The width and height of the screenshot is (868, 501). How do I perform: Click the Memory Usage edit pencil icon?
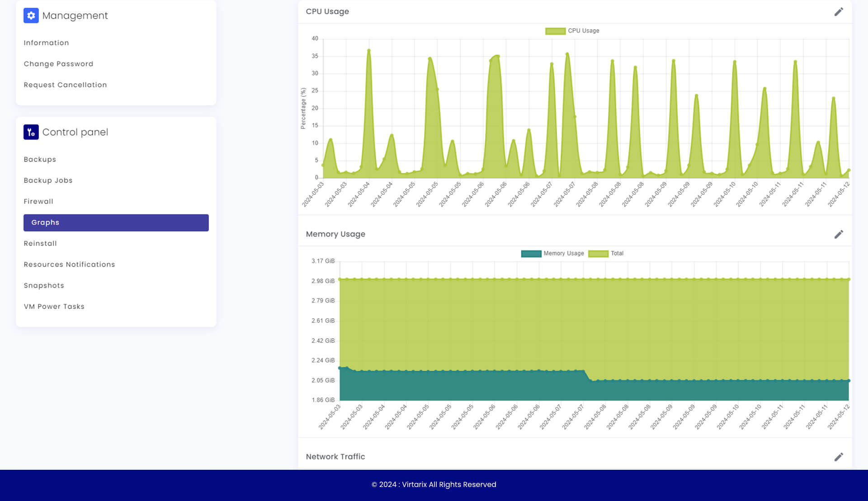(x=839, y=234)
